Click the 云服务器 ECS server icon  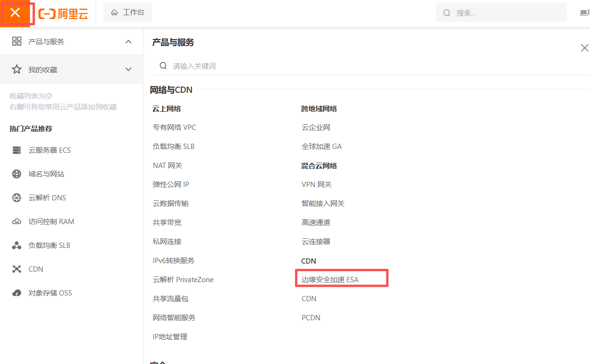pyautogui.click(x=17, y=150)
